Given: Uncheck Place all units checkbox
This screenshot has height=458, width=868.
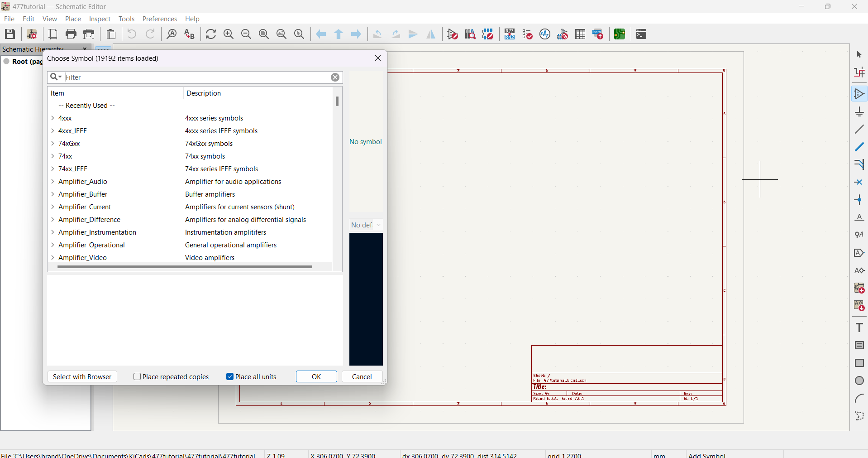Looking at the screenshot, I should pyautogui.click(x=230, y=376).
